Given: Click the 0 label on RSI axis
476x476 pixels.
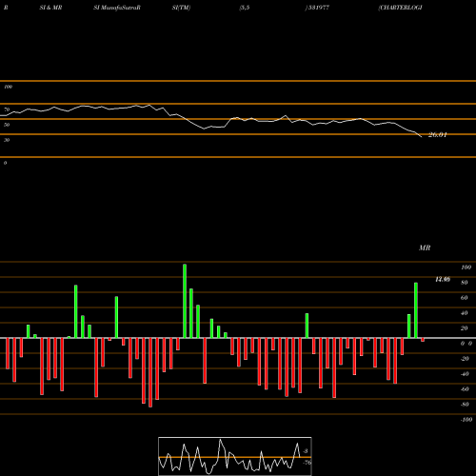Looking at the screenshot, I should click(x=5, y=163).
